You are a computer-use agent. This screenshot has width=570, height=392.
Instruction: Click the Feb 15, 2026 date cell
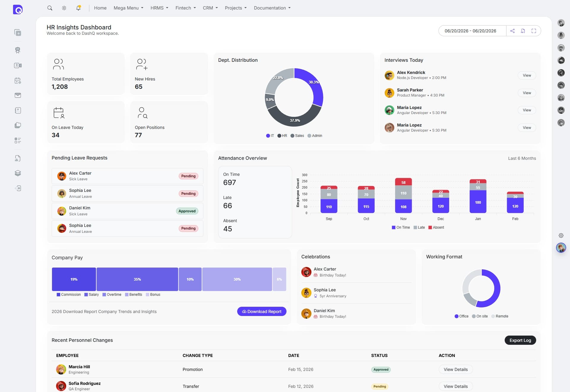(301, 369)
